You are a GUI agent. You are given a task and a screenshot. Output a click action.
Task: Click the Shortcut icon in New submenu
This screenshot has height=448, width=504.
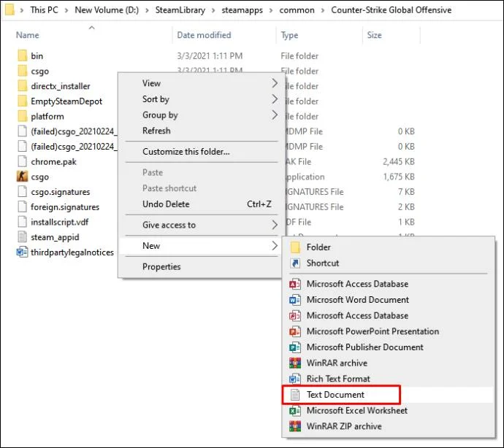[x=295, y=263]
